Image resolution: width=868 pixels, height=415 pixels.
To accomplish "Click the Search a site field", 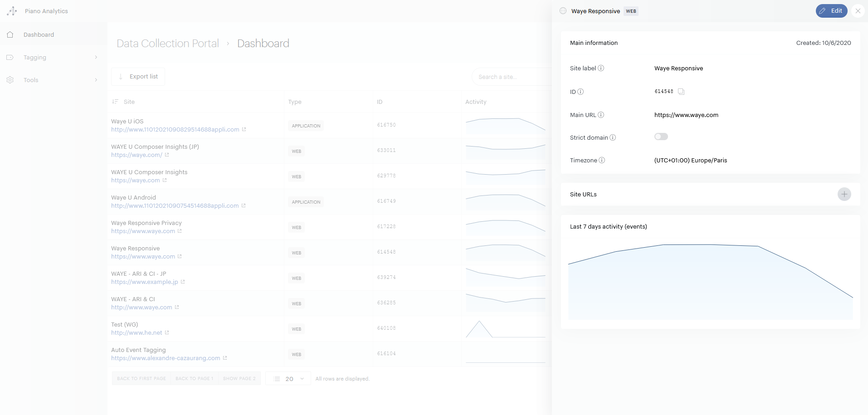I will pos(510,77).
